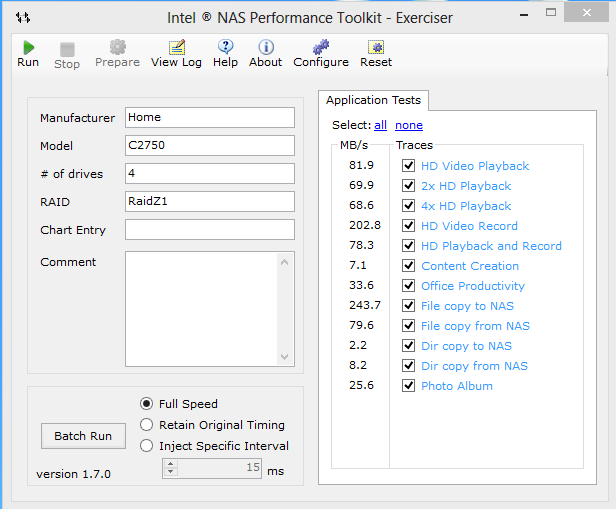Viewport: 616px width, 509px height.
Task: Close the NAS Performance Toolkit window
Action: click(587, 13)
